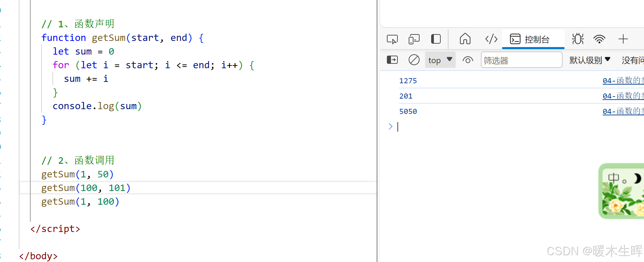This screenshot has height=262, width=644.
Task: Click the console.log(sum) code line
Action: [x=97, y=106]
